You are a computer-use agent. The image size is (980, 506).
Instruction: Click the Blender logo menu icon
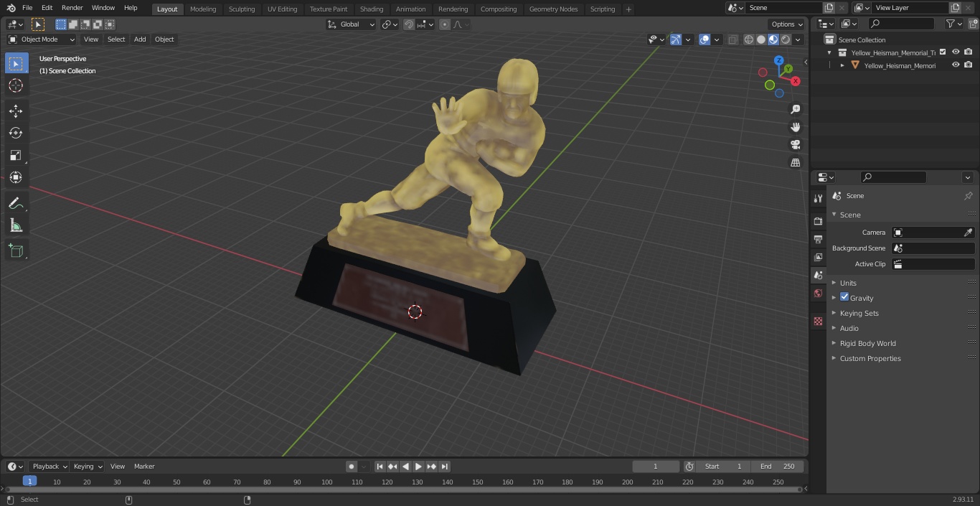[10, 8]
